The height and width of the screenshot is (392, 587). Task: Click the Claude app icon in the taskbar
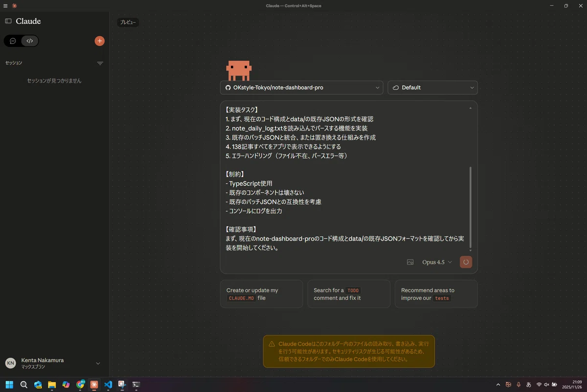94,385
